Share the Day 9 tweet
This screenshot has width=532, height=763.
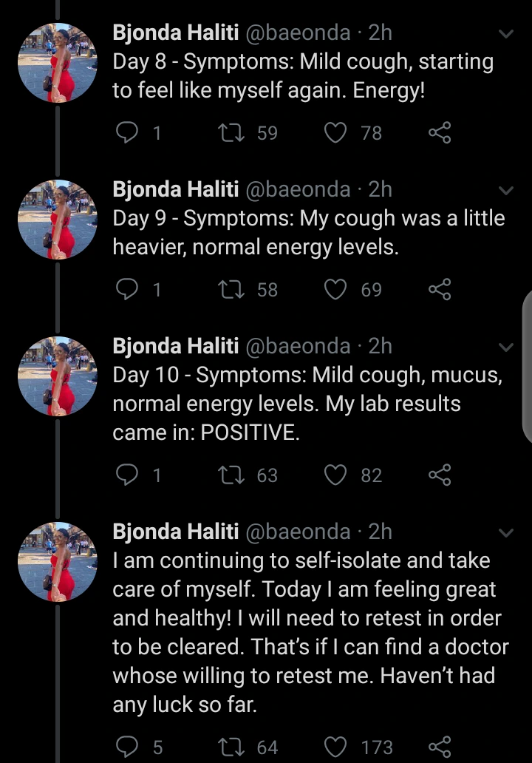[440, 289]
